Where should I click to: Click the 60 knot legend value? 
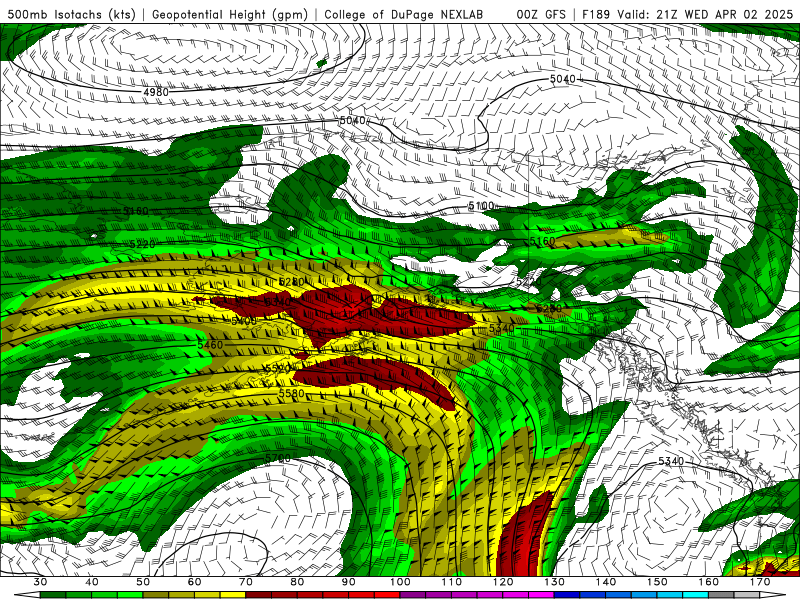point(194,582)
